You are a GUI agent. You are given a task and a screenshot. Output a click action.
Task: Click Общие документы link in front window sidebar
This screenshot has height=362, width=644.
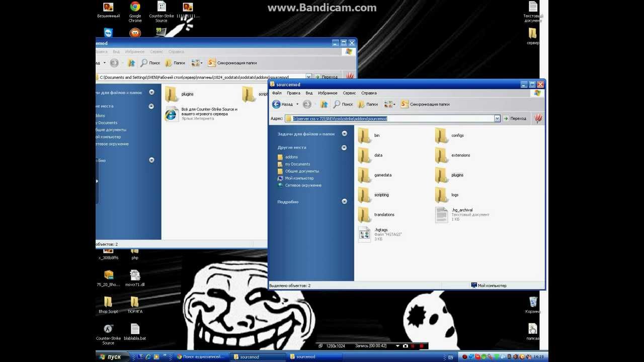tap(302, 171)
